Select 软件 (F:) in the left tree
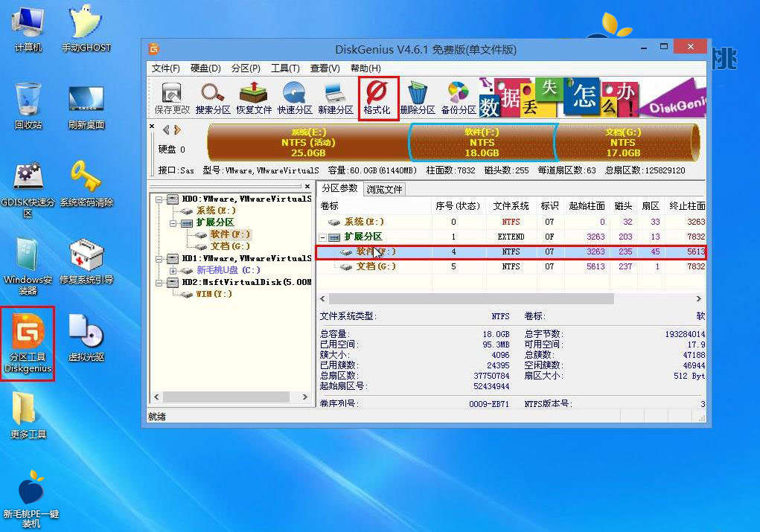Screen dimensions: 760x532 [230, 234]
